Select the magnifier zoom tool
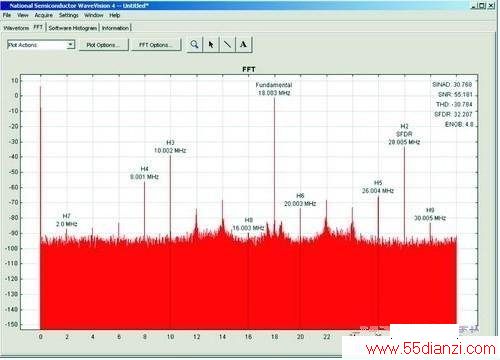The height and width of the screenshot is (360, 500). (x=194, y=45)
